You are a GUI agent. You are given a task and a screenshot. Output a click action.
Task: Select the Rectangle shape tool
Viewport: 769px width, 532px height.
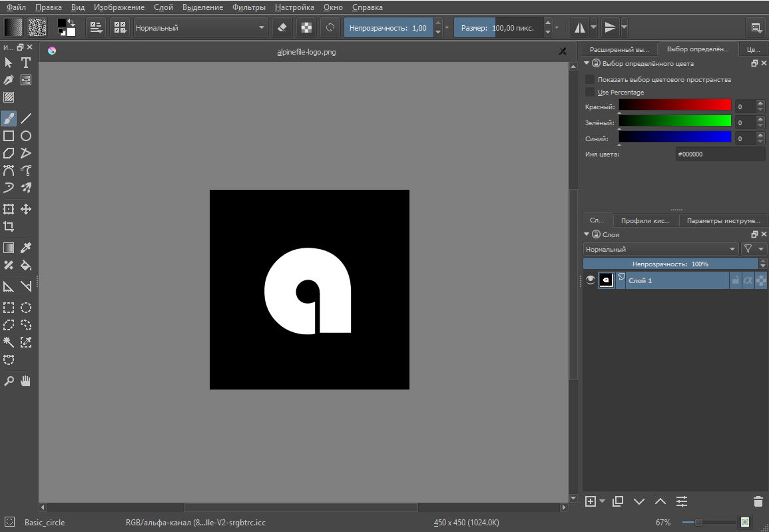click(9, 136)
